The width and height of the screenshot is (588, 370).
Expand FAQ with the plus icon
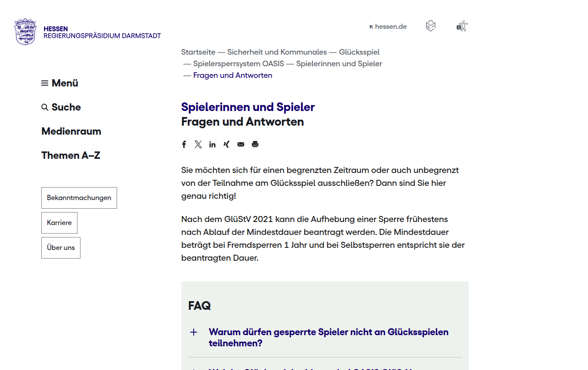(x=194, y=332)
